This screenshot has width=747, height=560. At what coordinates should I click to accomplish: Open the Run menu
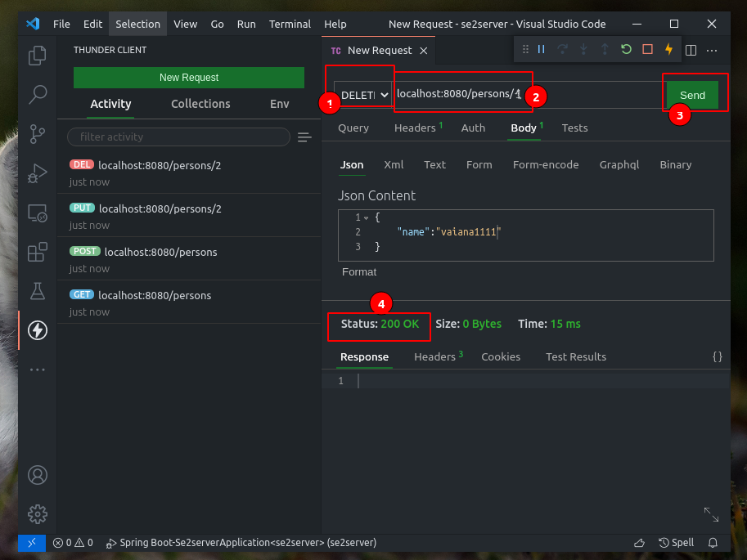246,24
